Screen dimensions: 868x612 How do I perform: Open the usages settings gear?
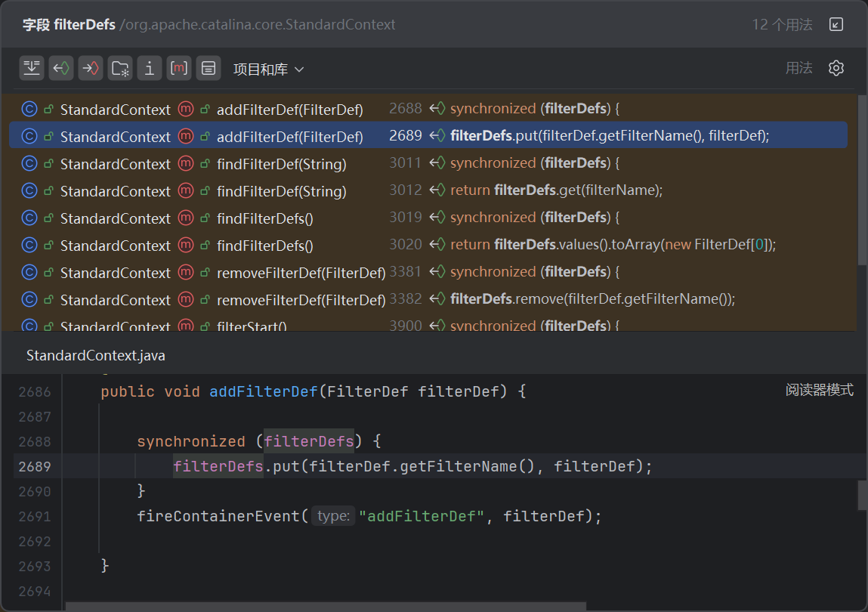(836, 68)
